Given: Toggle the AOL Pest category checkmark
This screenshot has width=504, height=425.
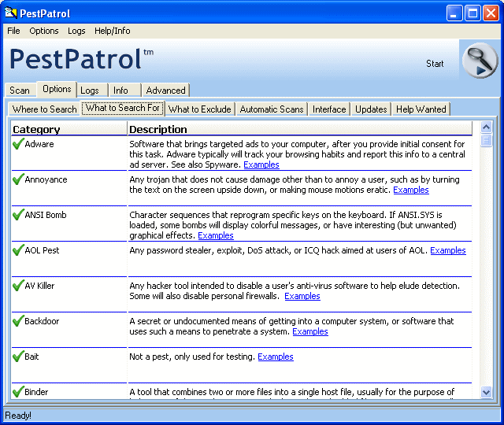Looking at the screenshot, I should (18, 250).
